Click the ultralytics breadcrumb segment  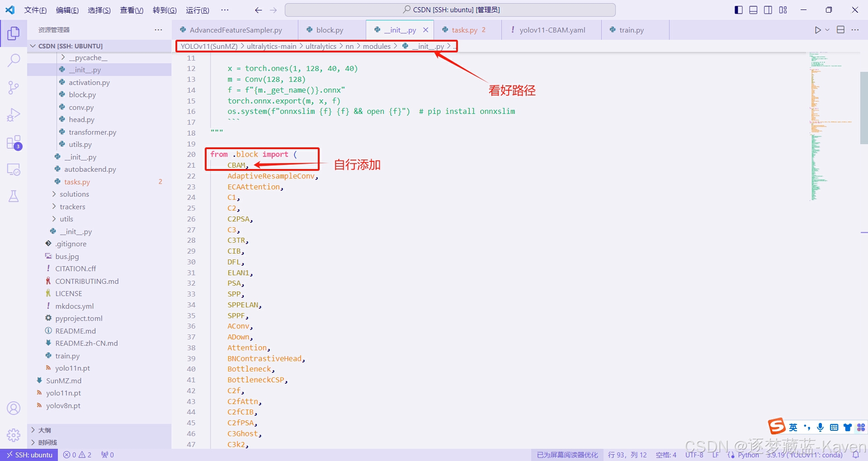[x=321, y=46]
